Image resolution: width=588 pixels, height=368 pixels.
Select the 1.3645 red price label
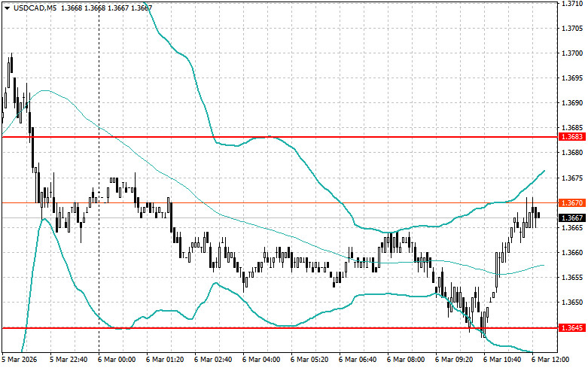[572, 328]
